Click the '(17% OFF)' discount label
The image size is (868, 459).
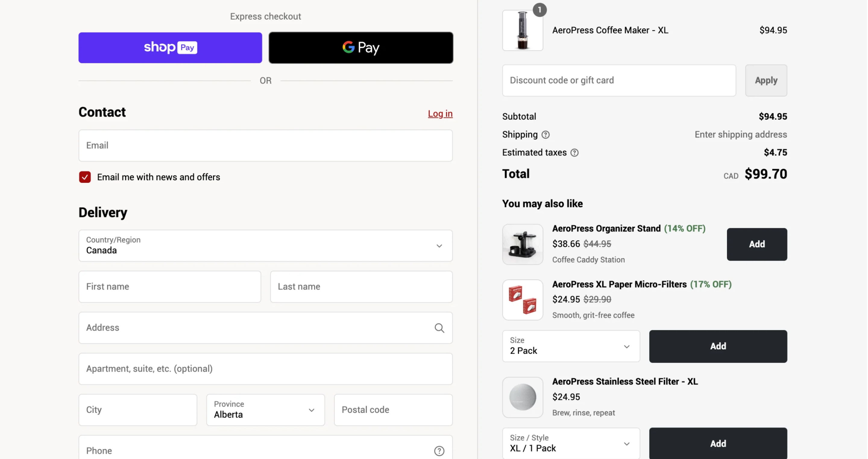(x=711, y=285)
